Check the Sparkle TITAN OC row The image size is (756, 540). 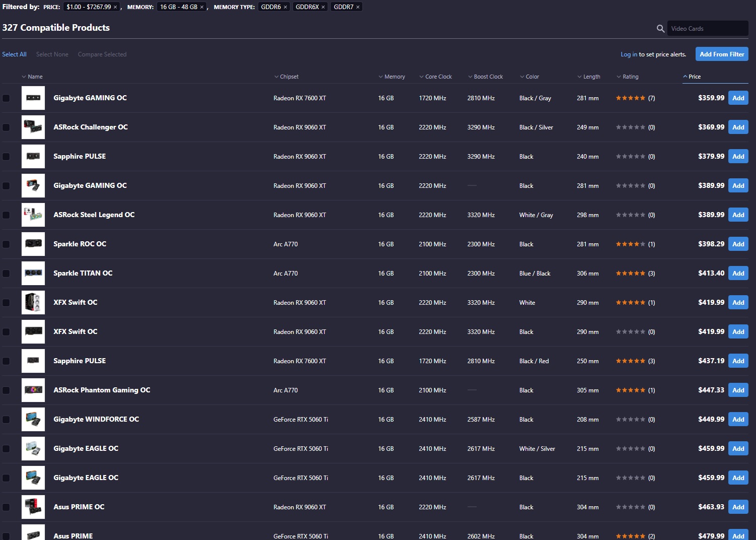(6, 274)
